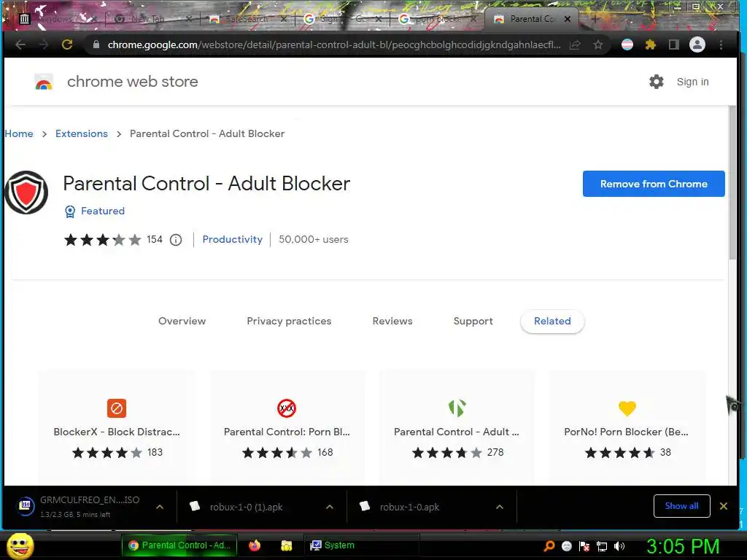This screenshot has width=747, height=560.
Task: Click the 3:05 PM clock
Action: click(683, 547)
